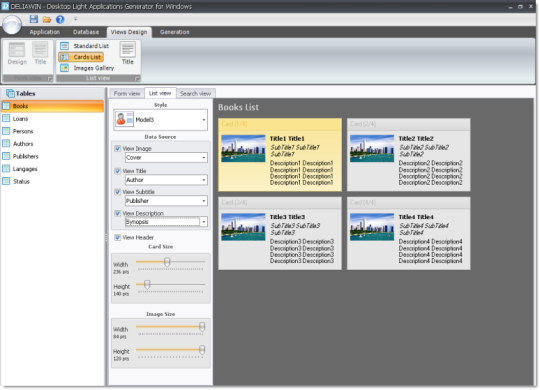Open the Style Model3 dropdown

pyautogui.click(x=160, y=120)
